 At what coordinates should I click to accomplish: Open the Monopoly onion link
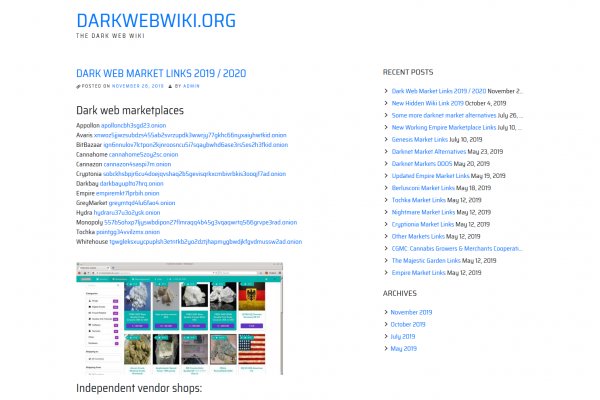[201, 222]
